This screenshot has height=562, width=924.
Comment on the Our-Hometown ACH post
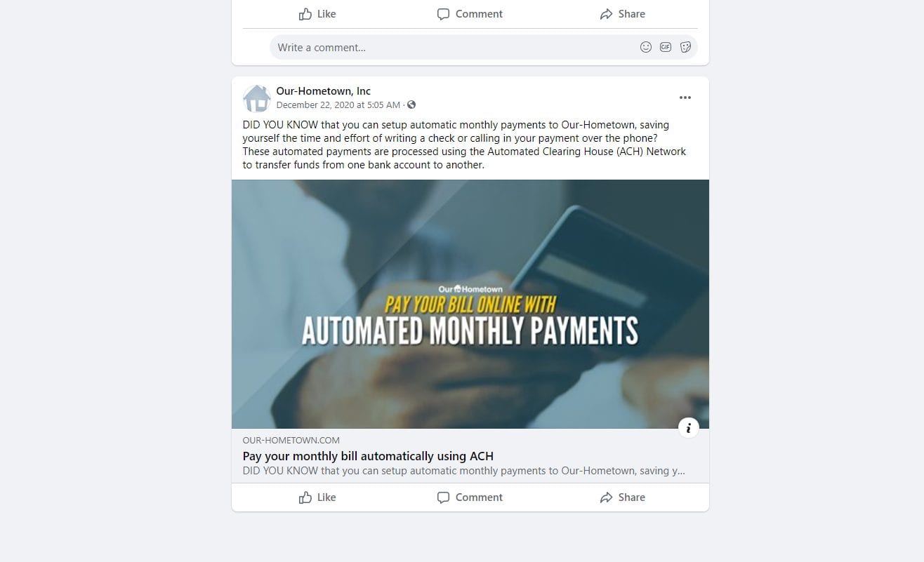coord(470,497)
